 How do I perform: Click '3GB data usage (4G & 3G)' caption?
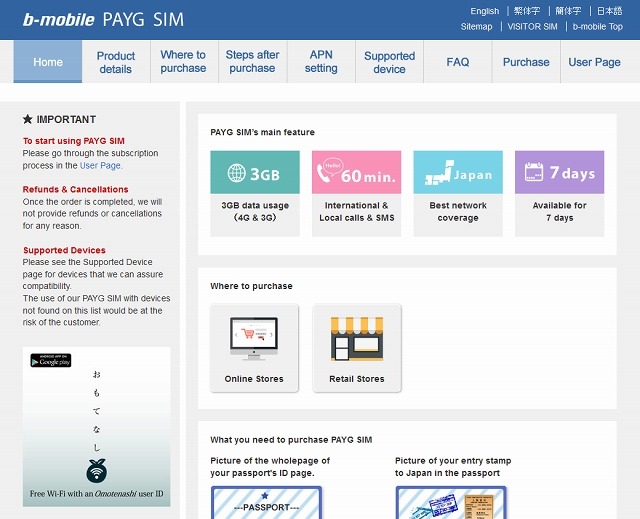[255, 211]
